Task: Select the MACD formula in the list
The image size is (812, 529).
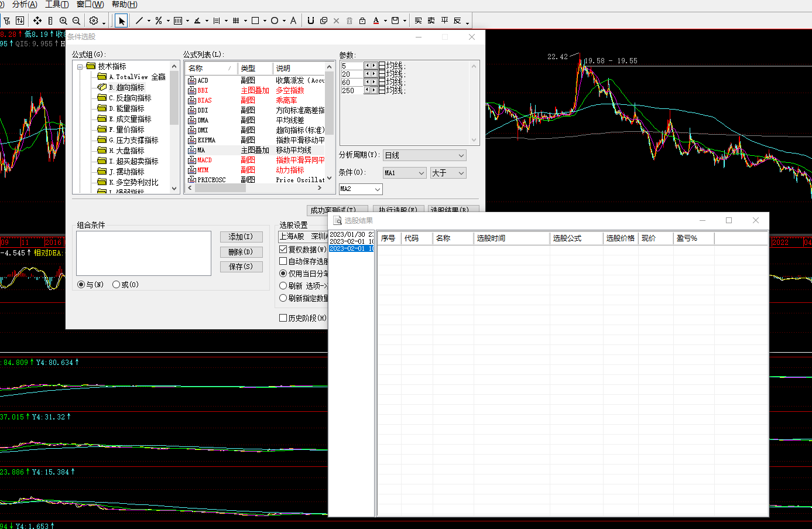Action: (204, 160)
